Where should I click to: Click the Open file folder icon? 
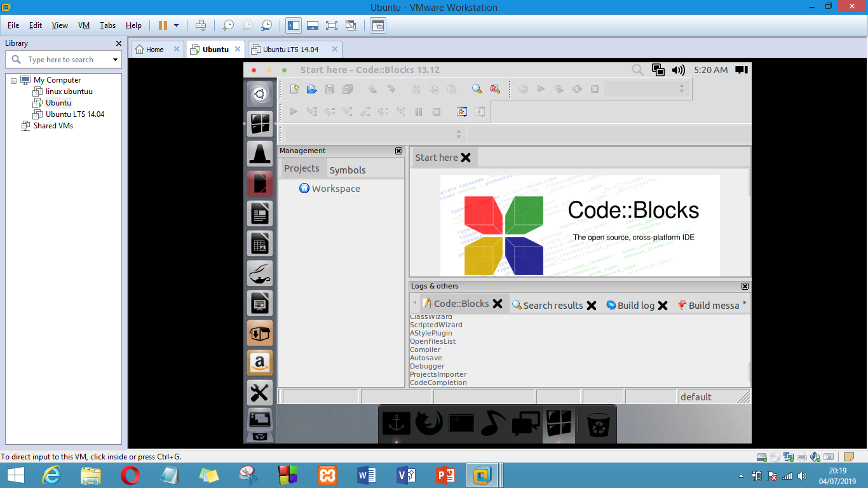311,89
